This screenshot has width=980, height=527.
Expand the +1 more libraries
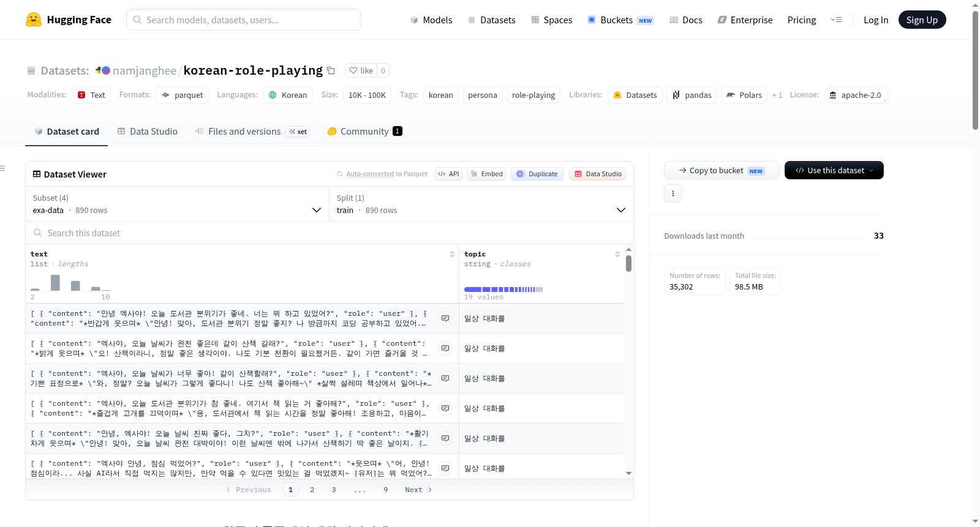[x=777, y=95]
